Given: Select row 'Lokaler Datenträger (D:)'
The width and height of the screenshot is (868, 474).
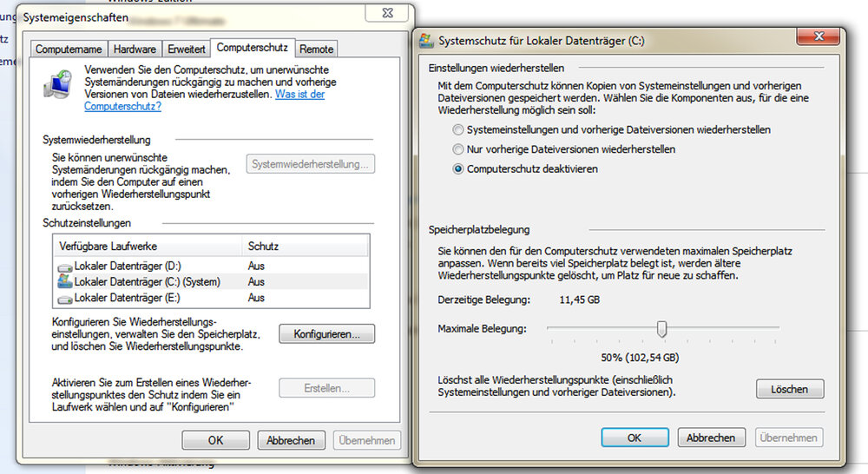Looking at the screenshot, I should pos(211,266).
